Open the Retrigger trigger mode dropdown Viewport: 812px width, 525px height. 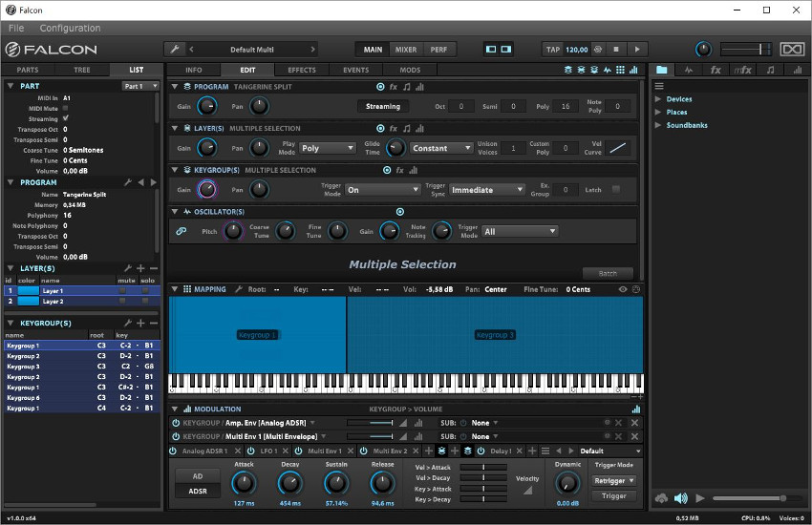(613, 480)
